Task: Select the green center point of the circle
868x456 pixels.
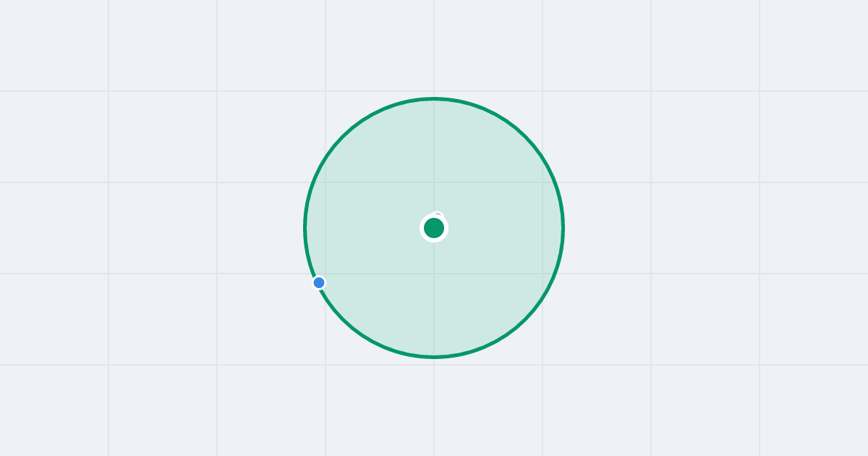Action: (x=434, y=228)
